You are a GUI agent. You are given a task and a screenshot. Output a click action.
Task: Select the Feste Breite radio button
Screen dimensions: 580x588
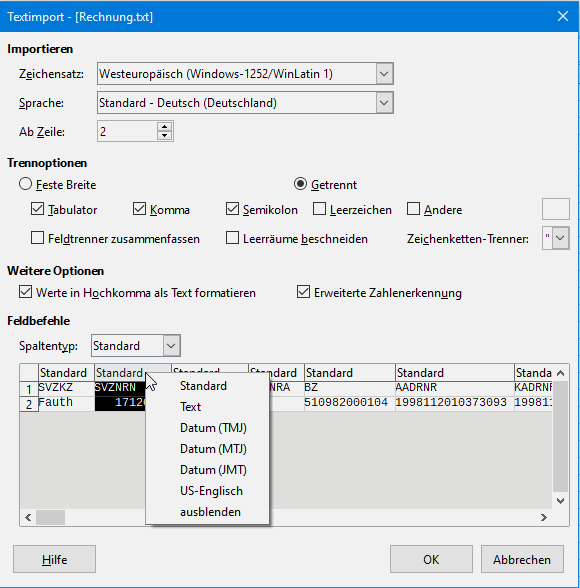coord(25,184)
